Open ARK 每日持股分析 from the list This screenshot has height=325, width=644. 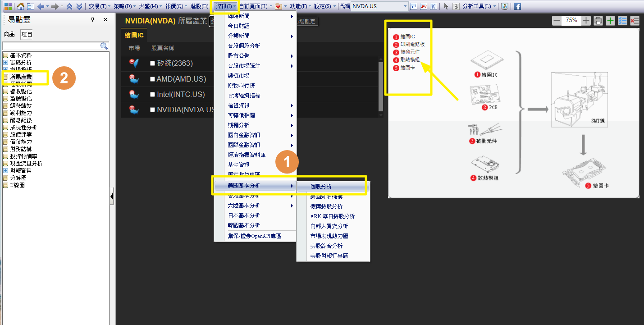click(x=333, y=216)
